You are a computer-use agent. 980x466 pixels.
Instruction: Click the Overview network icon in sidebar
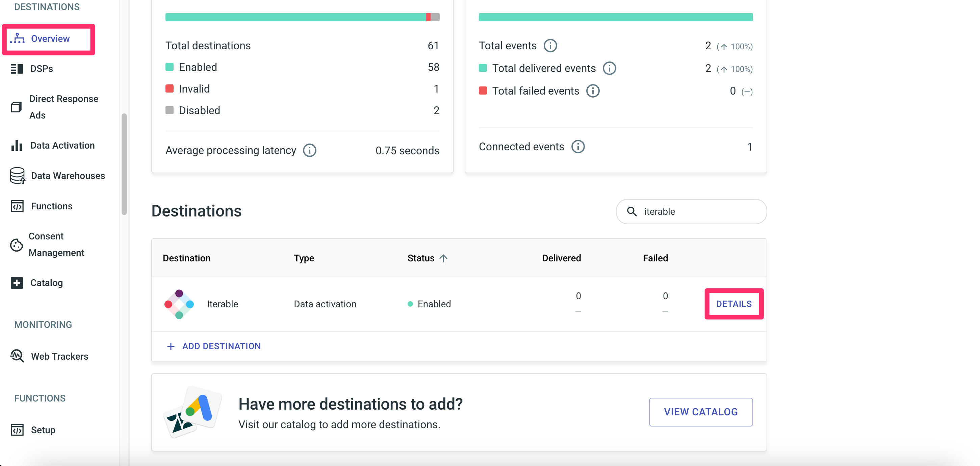17,38
